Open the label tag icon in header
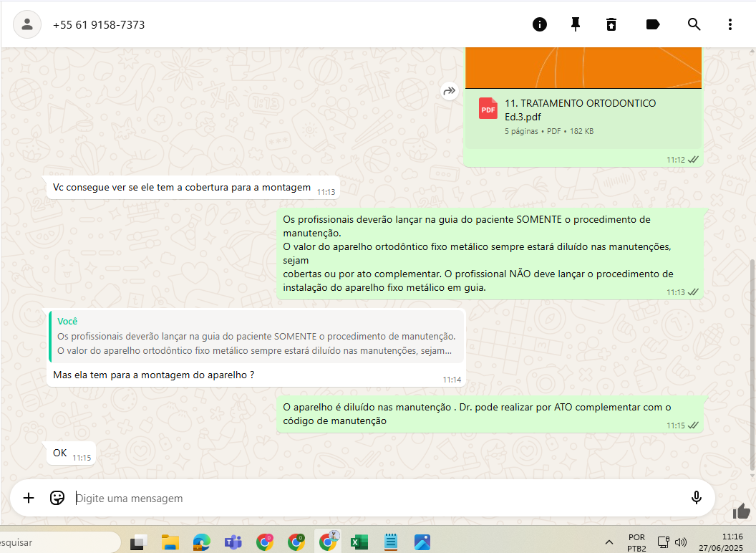The width and height of the screenshot is (756, 553). pos(652,24)
